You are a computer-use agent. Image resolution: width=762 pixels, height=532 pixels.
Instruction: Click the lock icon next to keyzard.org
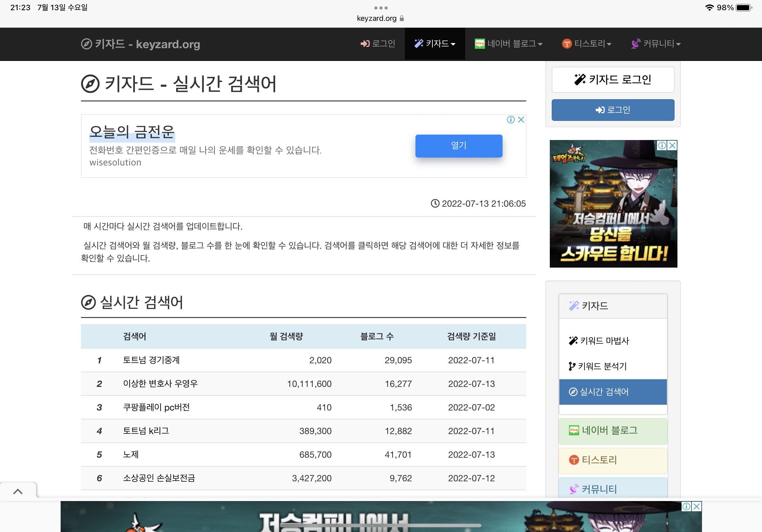(401, 18)
